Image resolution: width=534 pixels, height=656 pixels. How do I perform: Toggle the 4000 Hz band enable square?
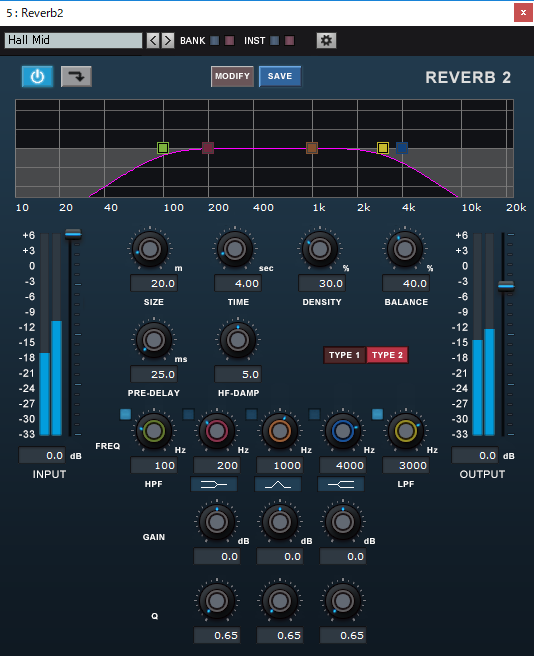click(x=314, y=414)
